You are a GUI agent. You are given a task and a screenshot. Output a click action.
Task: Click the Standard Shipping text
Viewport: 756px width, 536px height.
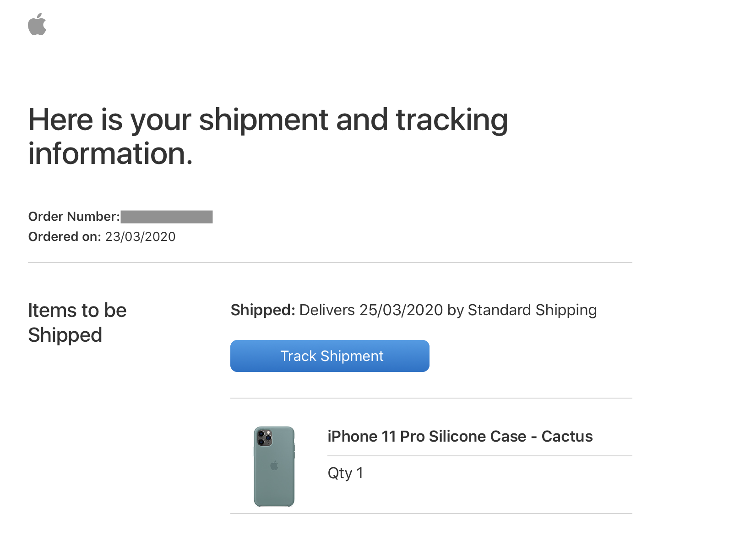tap(532, 310)
